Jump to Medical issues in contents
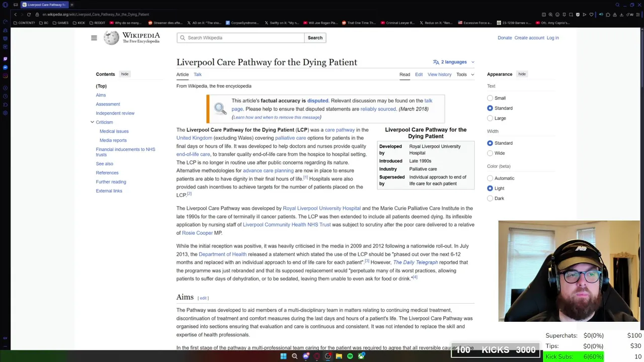This screenshot has height=362, width=644. point(114,131)
